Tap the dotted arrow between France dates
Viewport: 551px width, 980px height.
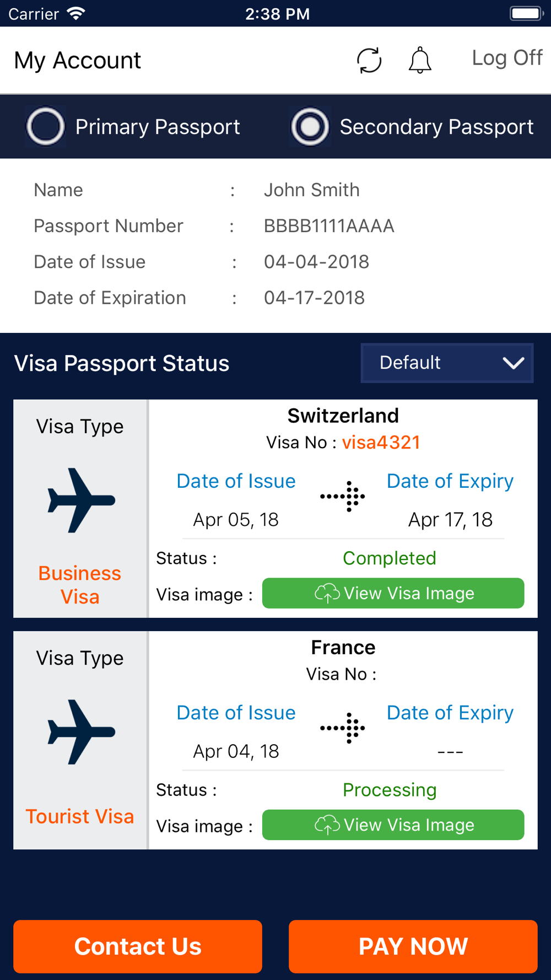(x=343, y=728)
